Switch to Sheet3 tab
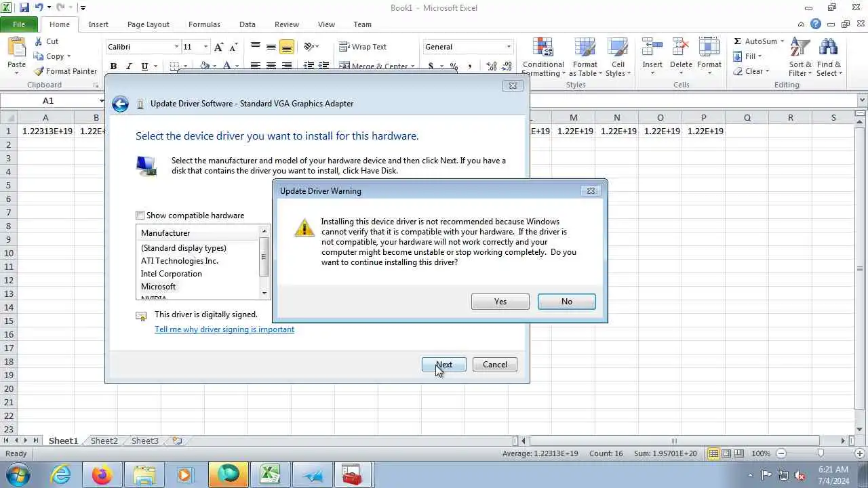The height and width of the screenshot is (488, 868). 144,441
